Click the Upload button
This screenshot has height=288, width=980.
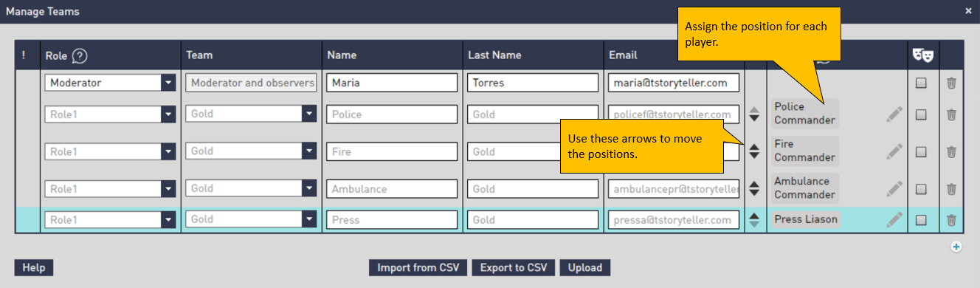584,267
